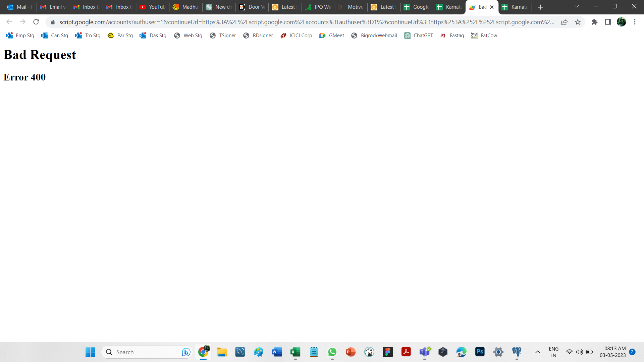
Task: Click the share this page icon
Action: [565, 22]
